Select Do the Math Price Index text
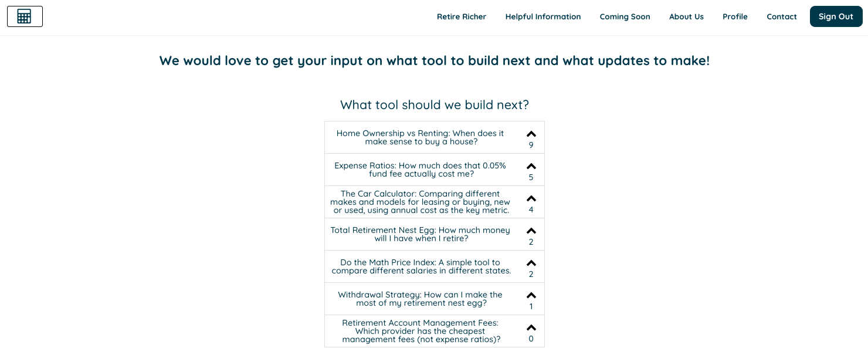Image resolution: width=868 pixels, height=358 pixels. click(421, 266)
